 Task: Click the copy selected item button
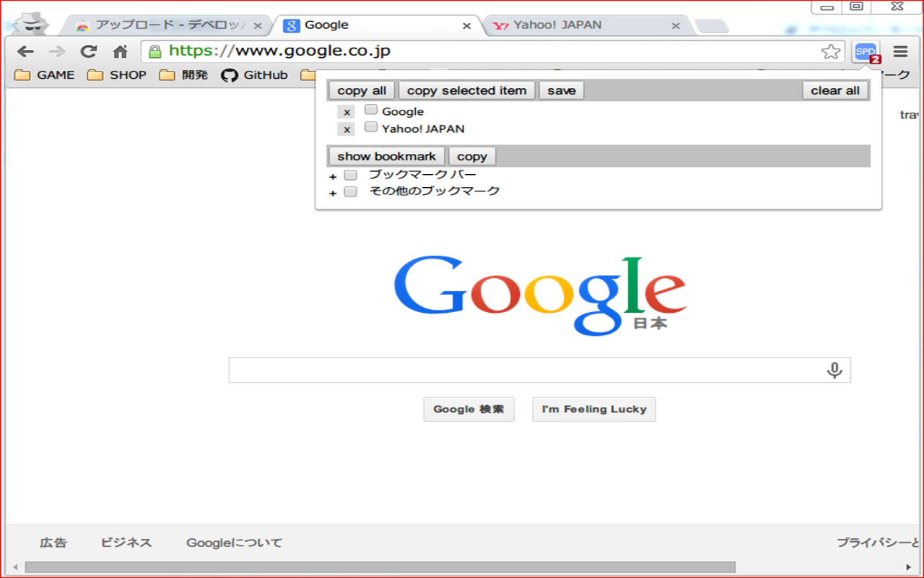(x=466, y=90)
